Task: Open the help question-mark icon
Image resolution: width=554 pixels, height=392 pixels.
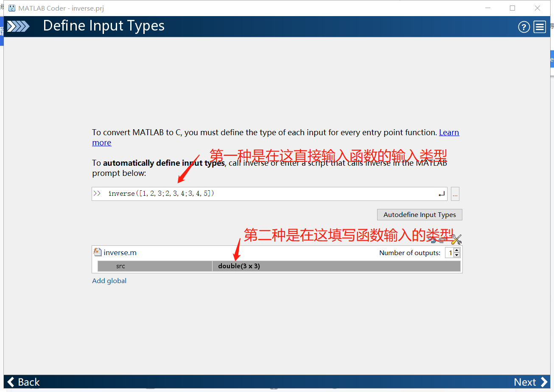Action: (524, 27)
